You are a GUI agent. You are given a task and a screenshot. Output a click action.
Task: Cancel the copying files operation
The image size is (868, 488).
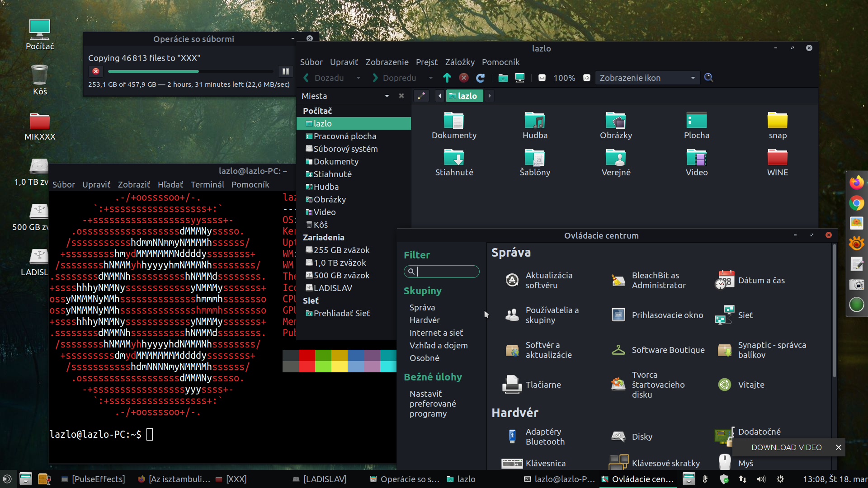tap(96, 71)
